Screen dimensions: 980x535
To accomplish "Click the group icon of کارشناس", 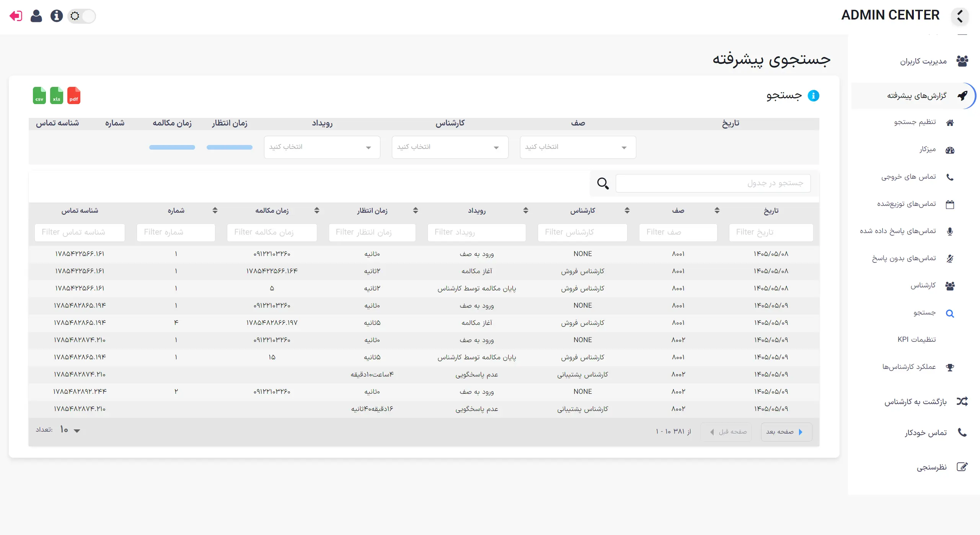I will click(x=950, y=286).
